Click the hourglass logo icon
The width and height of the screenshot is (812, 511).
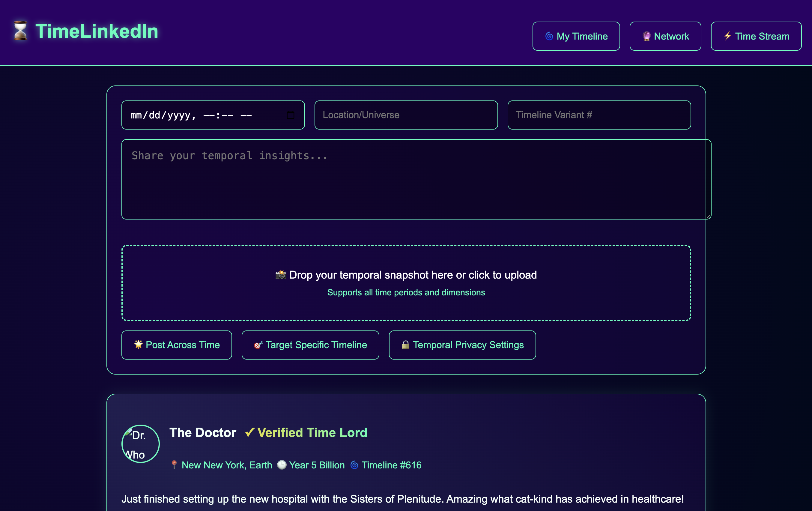[x=20, y=31]
